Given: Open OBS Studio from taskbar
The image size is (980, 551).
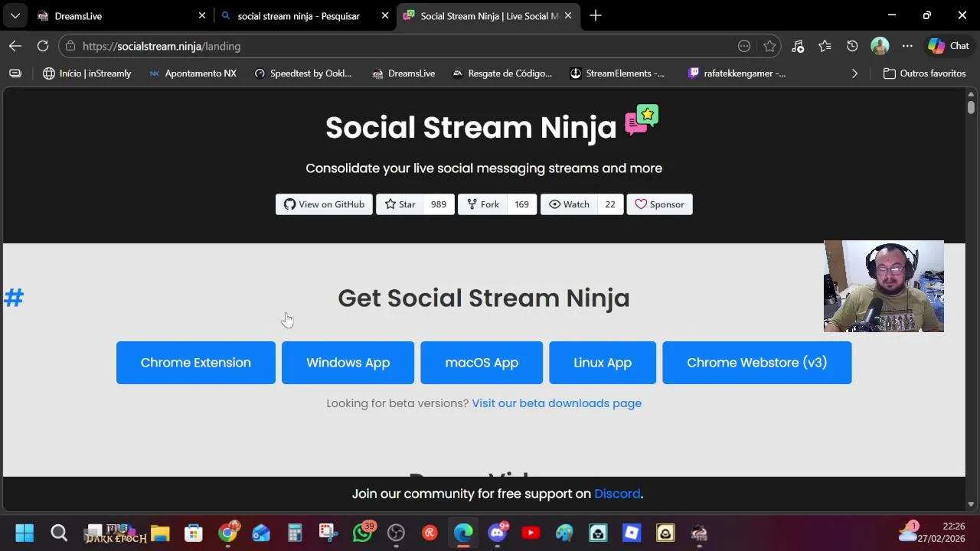Looking at the screenshot, I should pos(396,533).
